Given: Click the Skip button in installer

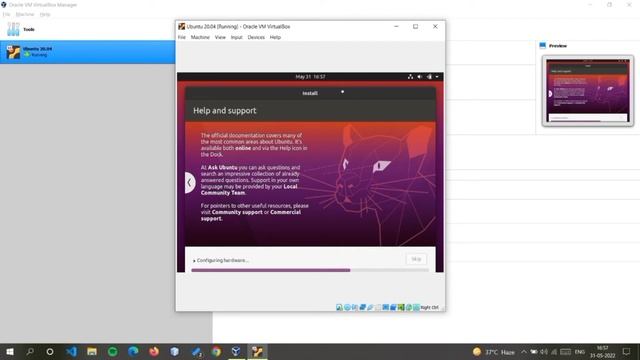Looking at the screenshot, I should click(416, 259).
